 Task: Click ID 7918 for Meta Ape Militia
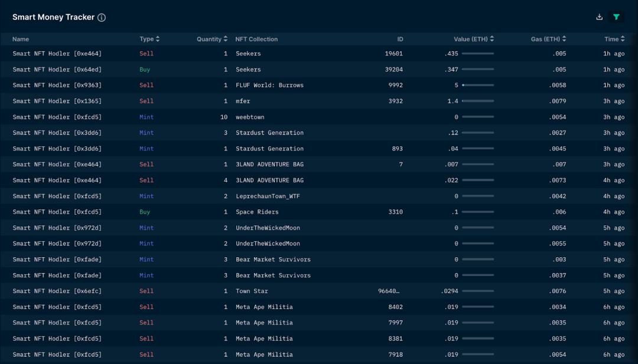coord(395,355)
